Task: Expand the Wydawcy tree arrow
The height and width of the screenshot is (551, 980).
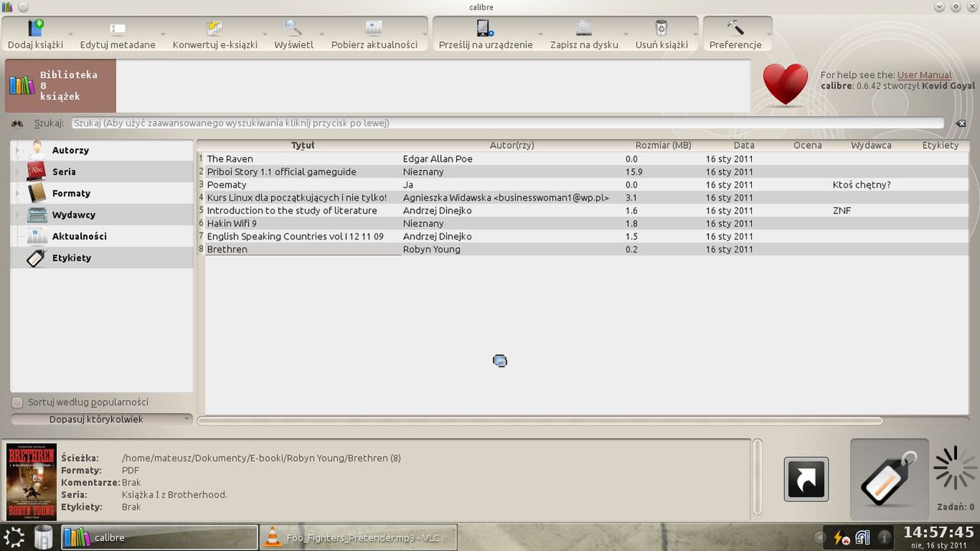Action: click(17, 214)
